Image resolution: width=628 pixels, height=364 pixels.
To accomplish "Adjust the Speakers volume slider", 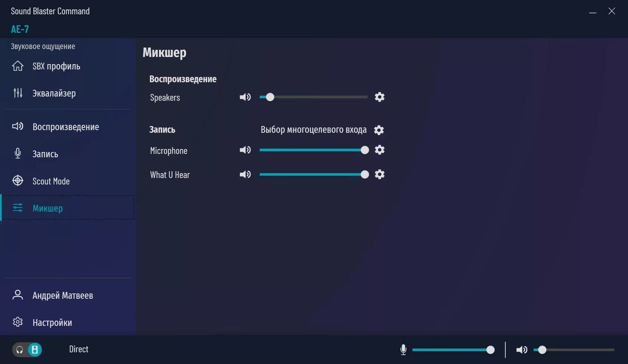I will [x=314, y=97].
